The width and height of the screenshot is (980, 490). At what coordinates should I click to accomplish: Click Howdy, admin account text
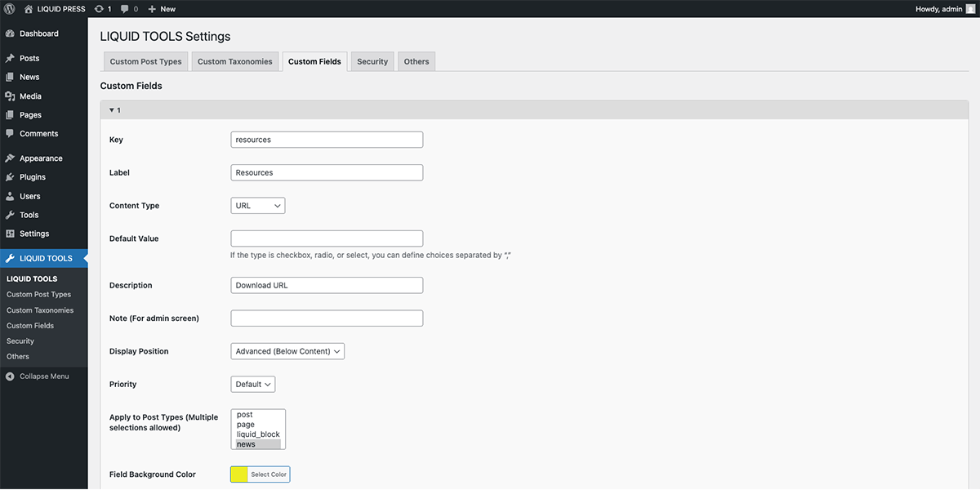tap(938, 9)
